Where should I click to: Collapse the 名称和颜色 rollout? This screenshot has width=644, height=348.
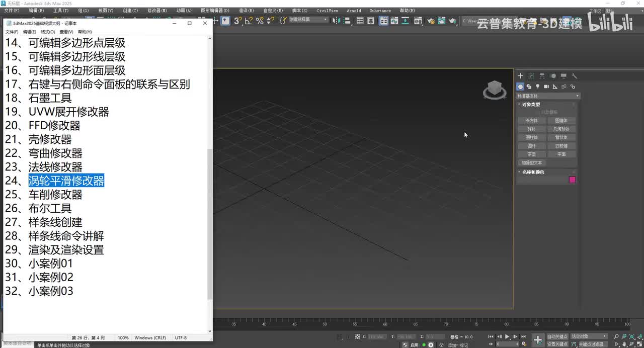[x=533, y=172]
